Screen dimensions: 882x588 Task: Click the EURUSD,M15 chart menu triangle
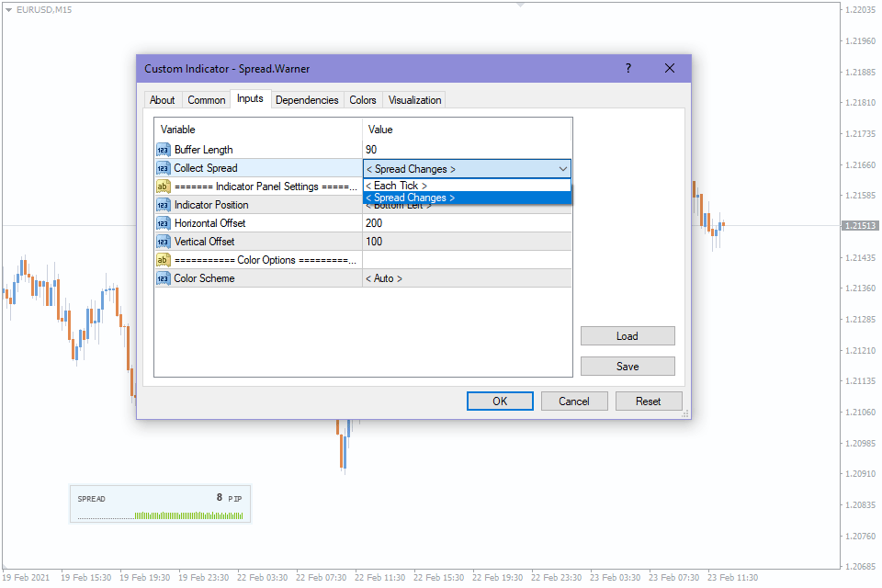8,9
